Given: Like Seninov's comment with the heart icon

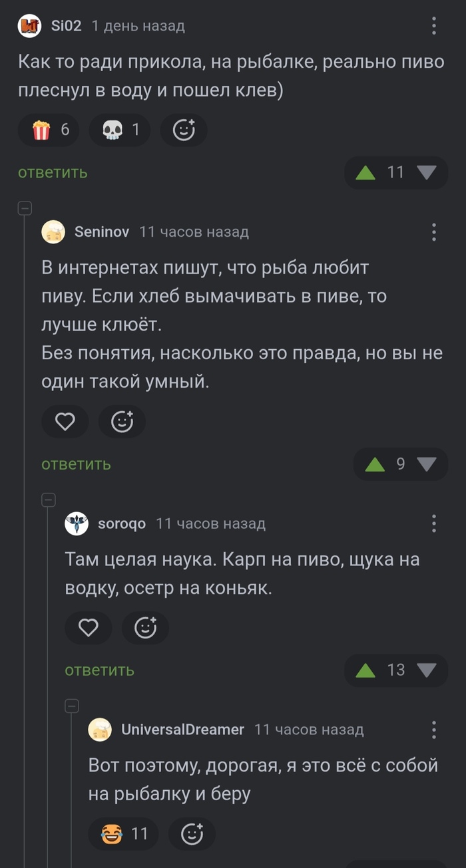Looking at the screenshot, I should click(65, 422).
